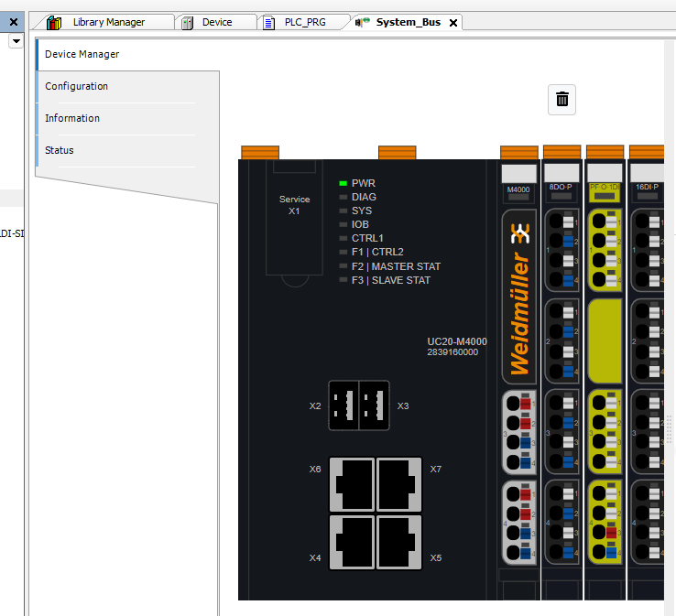This screenshot has height=616, width=676.
Task: Click the System_Bus tab icon
Action: 362,22
